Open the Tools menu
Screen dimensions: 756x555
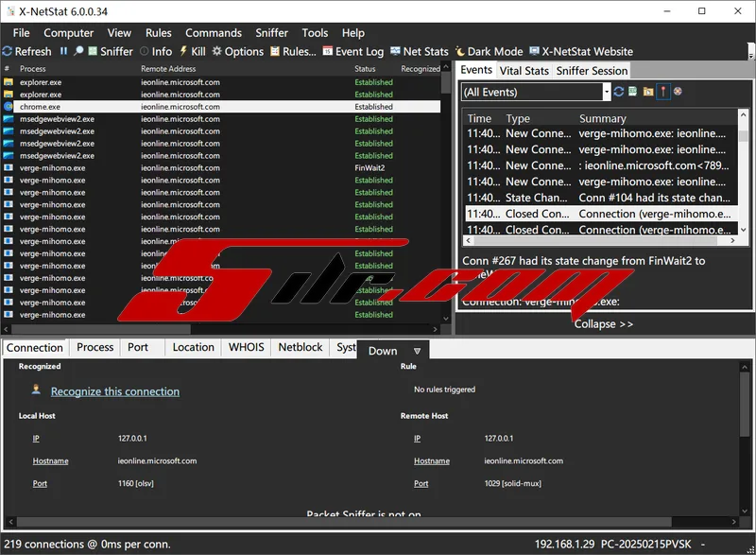(x=315, y=33)
